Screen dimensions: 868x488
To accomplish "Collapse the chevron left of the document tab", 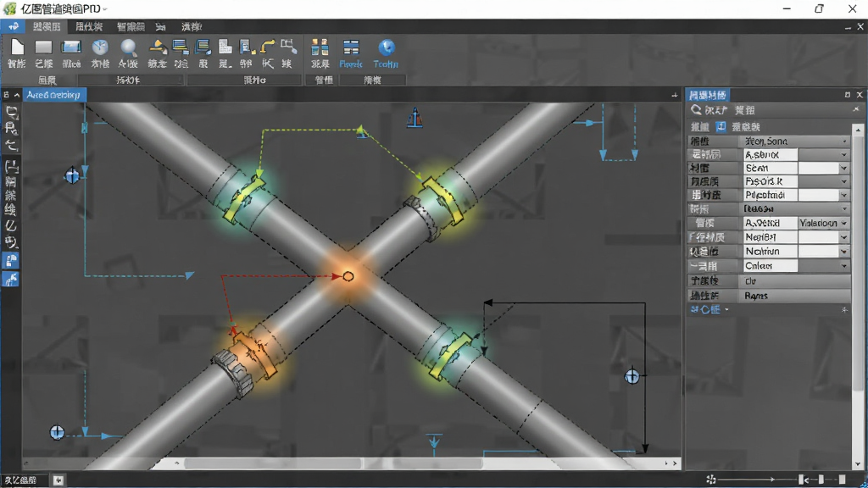I will pos(17,95).
